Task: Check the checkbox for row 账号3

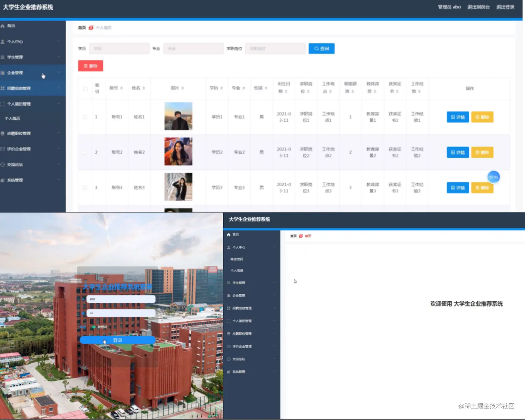Action: [85, 187]
